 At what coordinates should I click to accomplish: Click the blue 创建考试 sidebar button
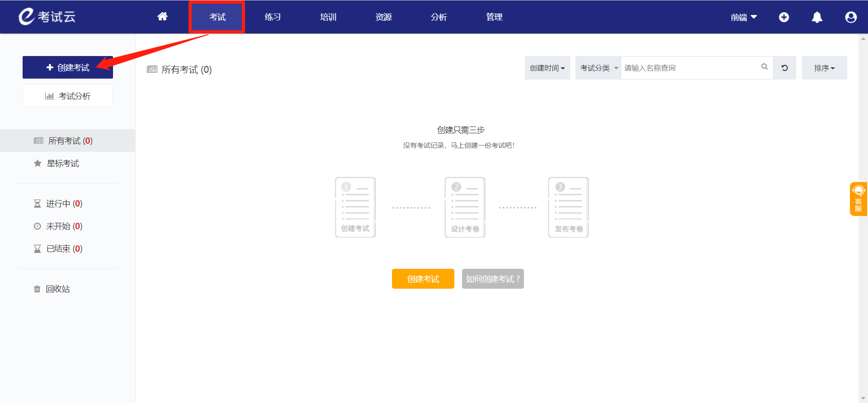[68, 67]
